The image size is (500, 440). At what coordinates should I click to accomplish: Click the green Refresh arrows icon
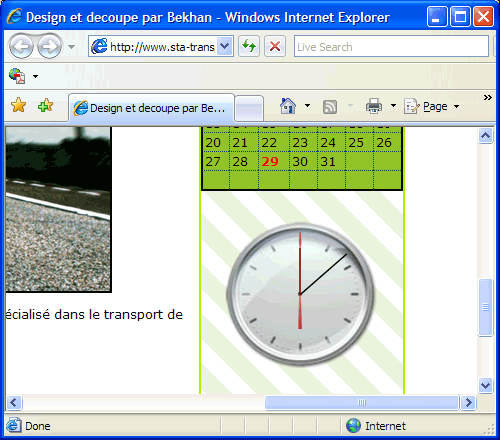click(249, 46)
